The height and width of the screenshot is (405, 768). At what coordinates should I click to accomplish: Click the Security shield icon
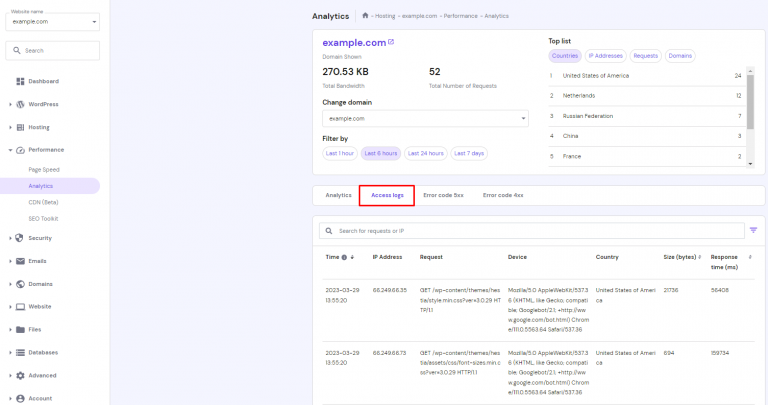(20, 238)
